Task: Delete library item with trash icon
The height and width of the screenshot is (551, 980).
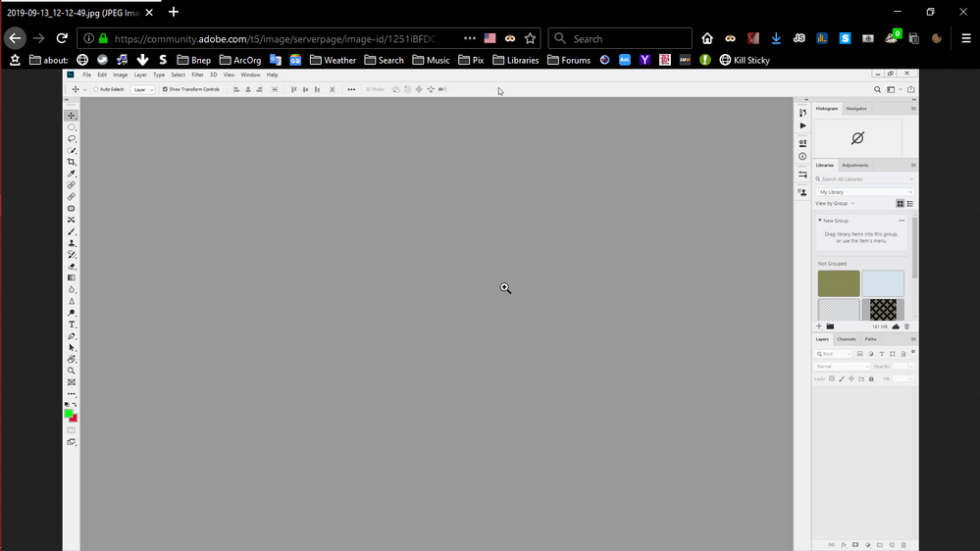Action: (x=906, y=326)
